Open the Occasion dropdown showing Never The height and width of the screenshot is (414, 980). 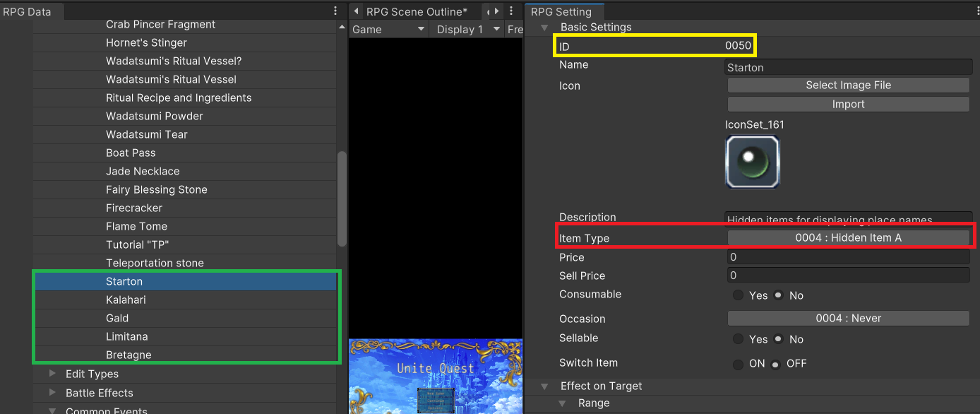[x=848, y=319]
